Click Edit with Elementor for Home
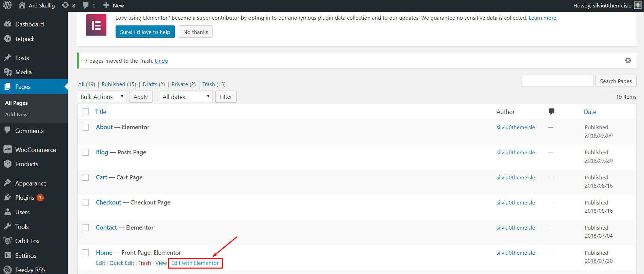Viewport: 644px width, 274px height. [195, 263]
